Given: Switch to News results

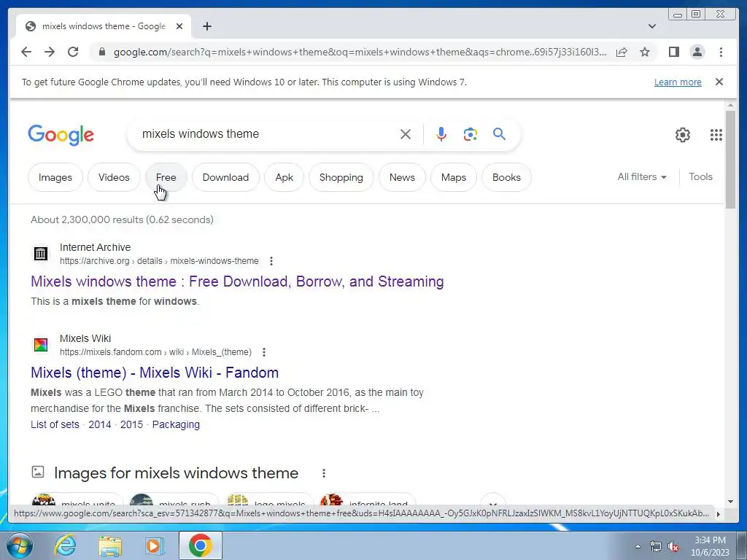Looking at the screenshot, I should click(x=402, y=177).
